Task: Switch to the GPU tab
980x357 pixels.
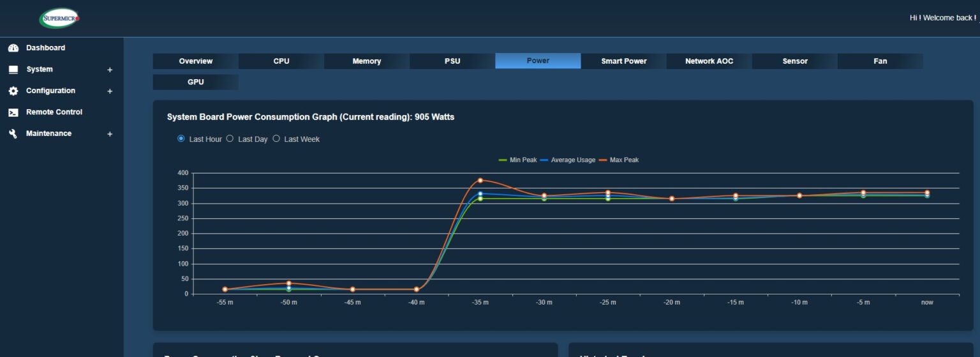Action: tap(196, 82)
